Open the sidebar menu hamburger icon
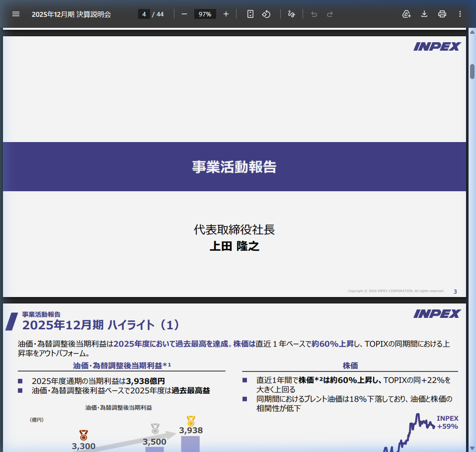The width and height of the screenshot is (476, 452). tap(16, 14)
